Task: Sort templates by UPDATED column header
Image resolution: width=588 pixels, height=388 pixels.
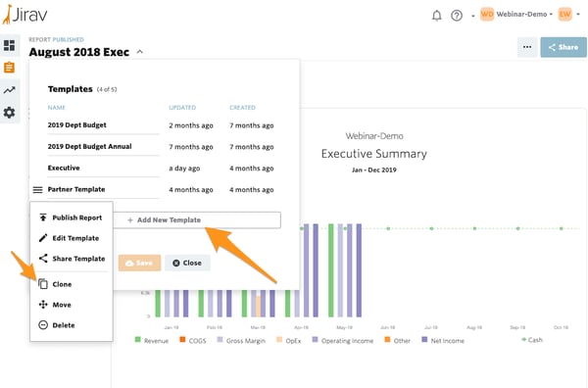Action: click(182, 108)
